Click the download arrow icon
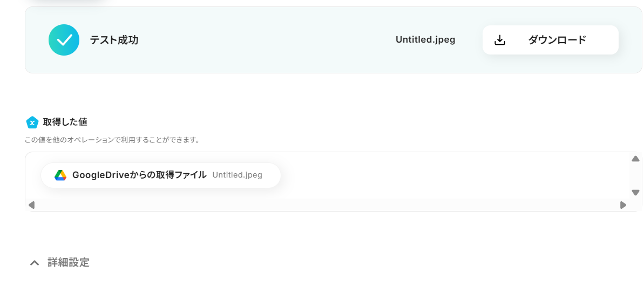Image resolution: width=644 pixels, height=286 pixels. 499,40
